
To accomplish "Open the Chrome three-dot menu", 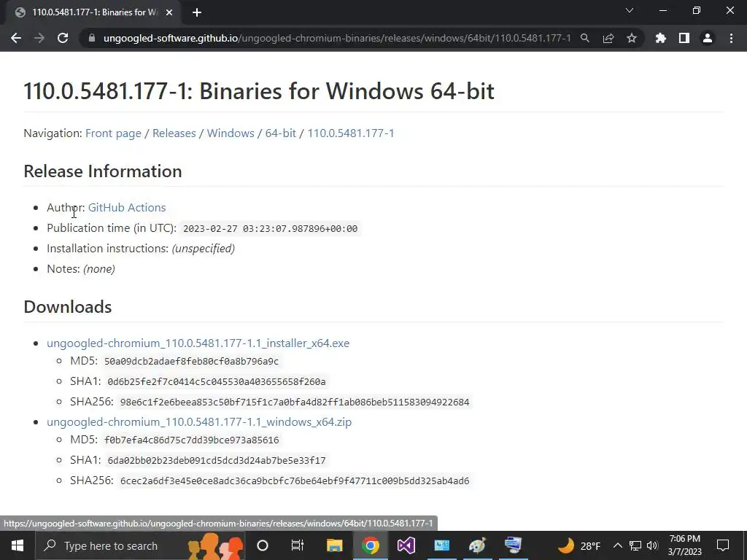I will tap(731, 38).
